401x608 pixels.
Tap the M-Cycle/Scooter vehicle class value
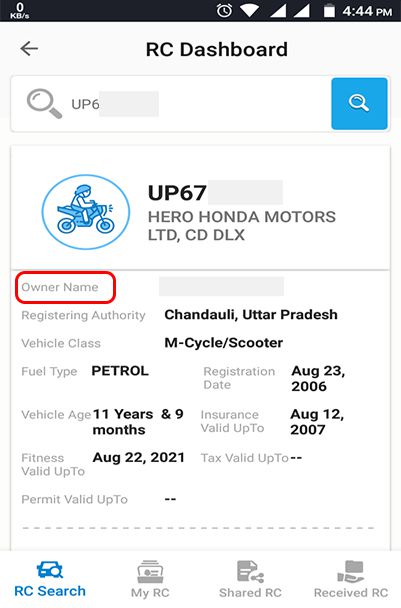(x=223, y=343)
